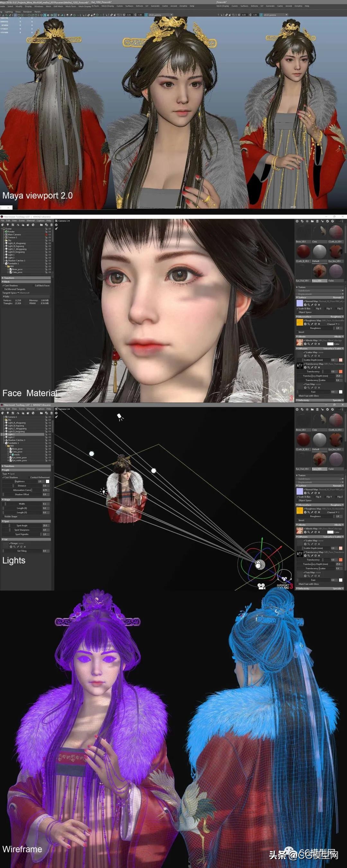
Task: Click the light bulb gizmo in Lights viewport
Action: (103, 492)
